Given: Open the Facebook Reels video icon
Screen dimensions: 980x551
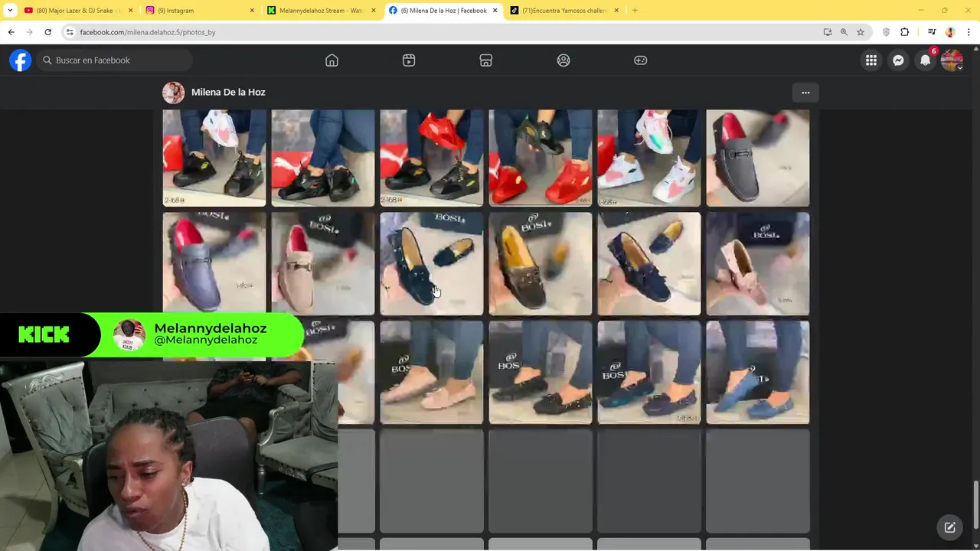Looking at the screenshot, I should coord(409,60).
